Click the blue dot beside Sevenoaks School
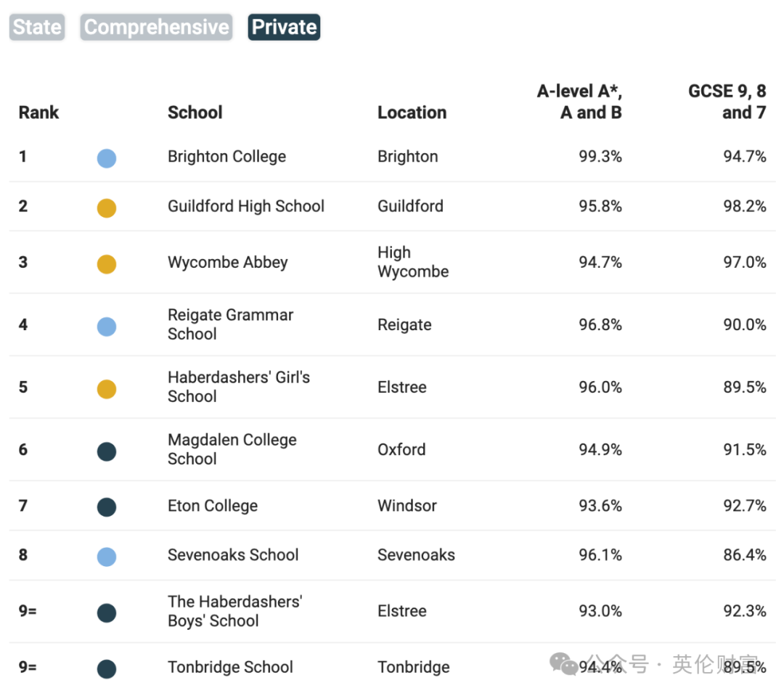Screen dimensions: 784x696 (x=107, y=557)
